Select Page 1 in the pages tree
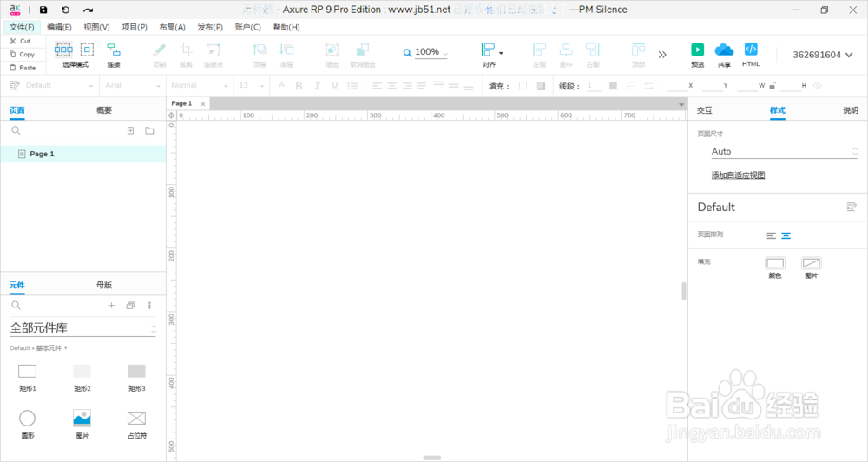 click(x=83, y=154)
